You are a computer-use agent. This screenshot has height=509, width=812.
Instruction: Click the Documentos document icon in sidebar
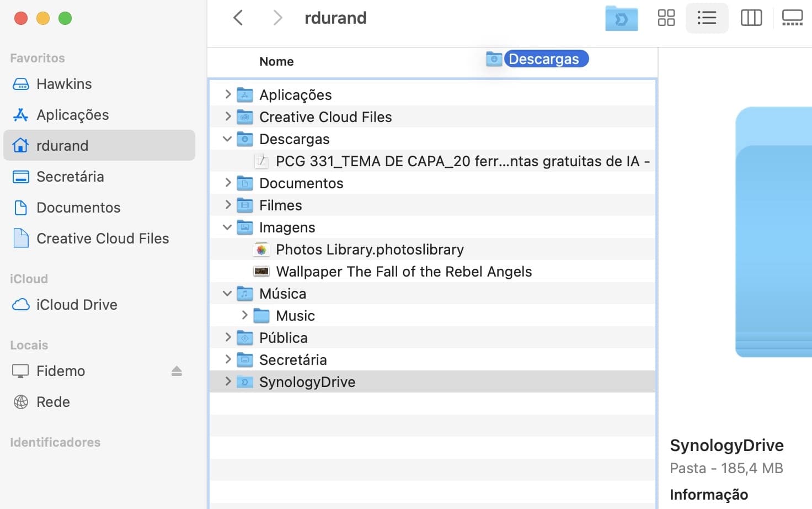click(x=20, y=208)
